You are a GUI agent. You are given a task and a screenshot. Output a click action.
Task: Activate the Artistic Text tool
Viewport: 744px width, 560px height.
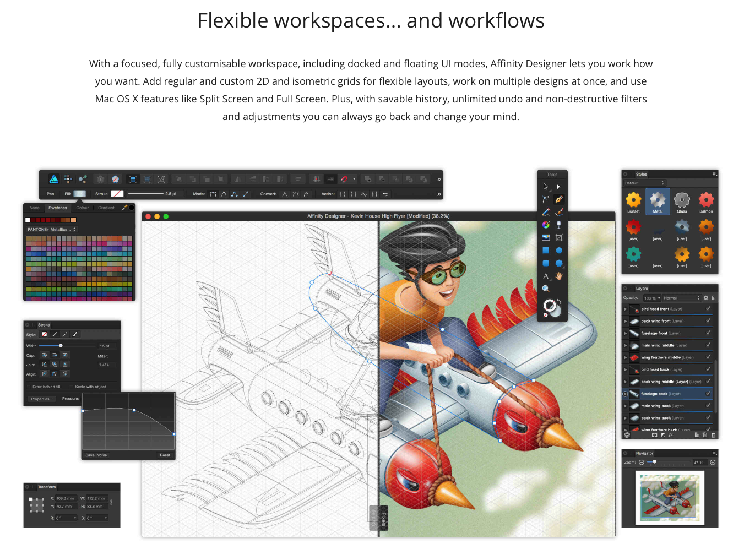[546, 276]
